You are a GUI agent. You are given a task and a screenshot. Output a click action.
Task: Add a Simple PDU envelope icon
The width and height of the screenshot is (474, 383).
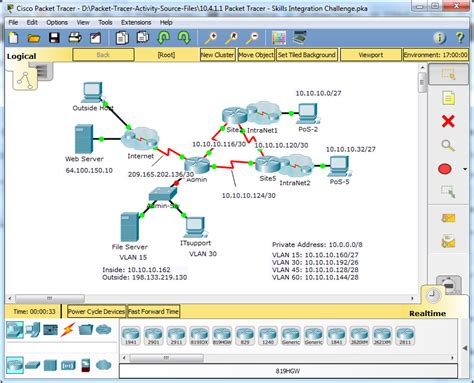448,218
